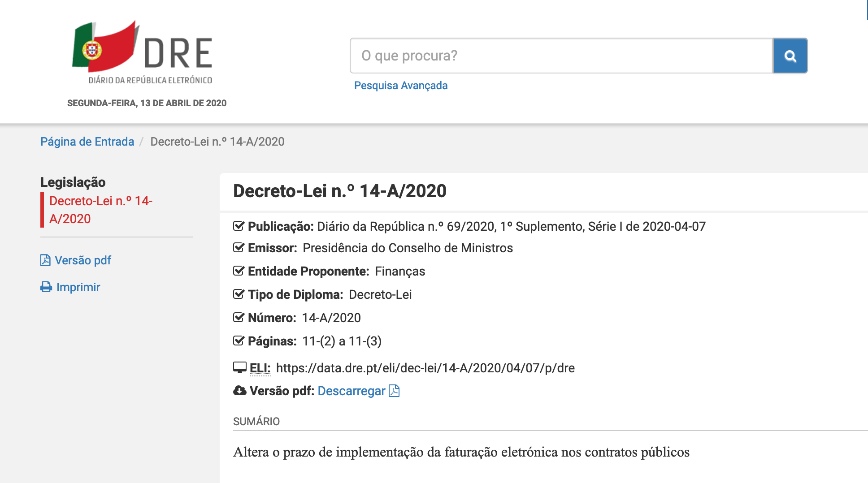
Task: Click the cloud download icon
Action: coord(240,391)
